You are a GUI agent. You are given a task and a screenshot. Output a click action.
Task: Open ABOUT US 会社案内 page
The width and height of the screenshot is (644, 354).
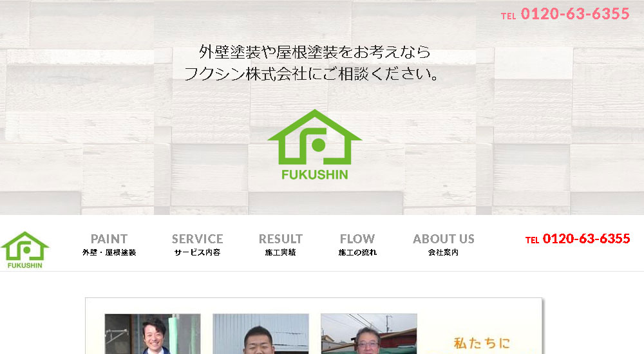point(444,245)
